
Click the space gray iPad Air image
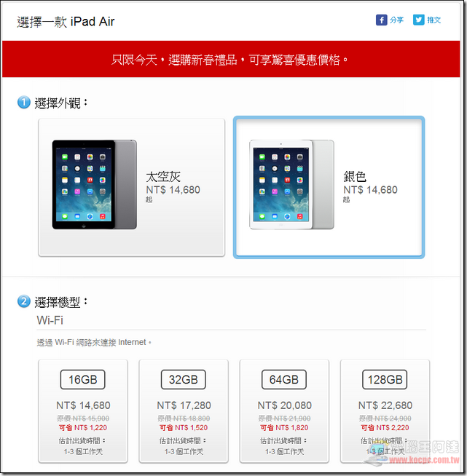[95, 185]
